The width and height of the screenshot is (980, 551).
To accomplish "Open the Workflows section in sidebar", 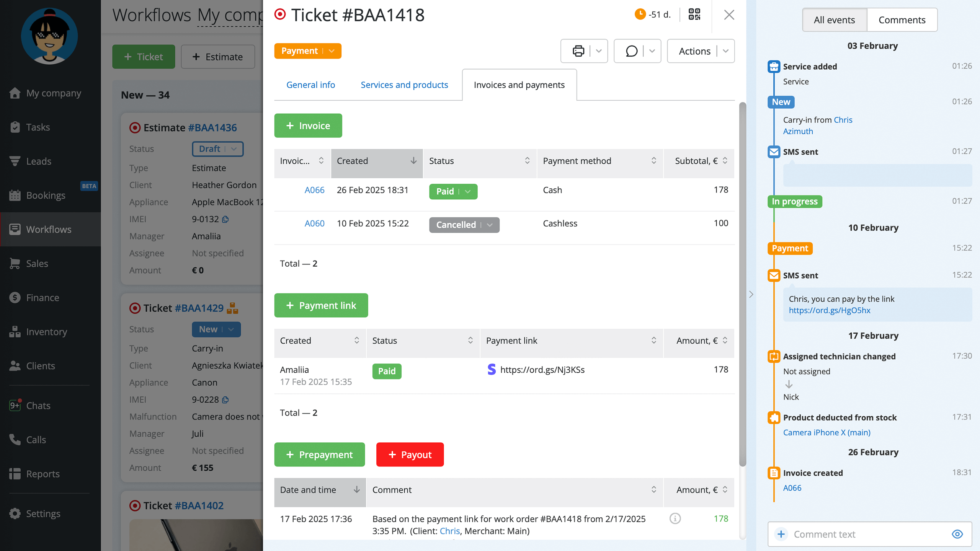I will pos(49,229).
